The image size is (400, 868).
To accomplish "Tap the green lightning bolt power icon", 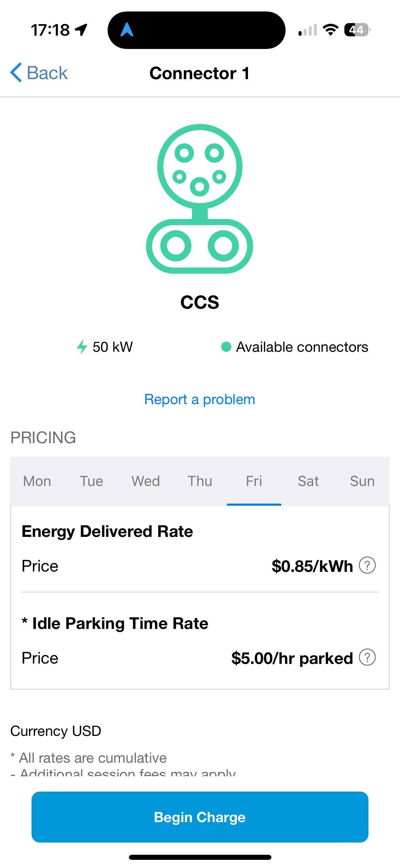I will 81,347.
